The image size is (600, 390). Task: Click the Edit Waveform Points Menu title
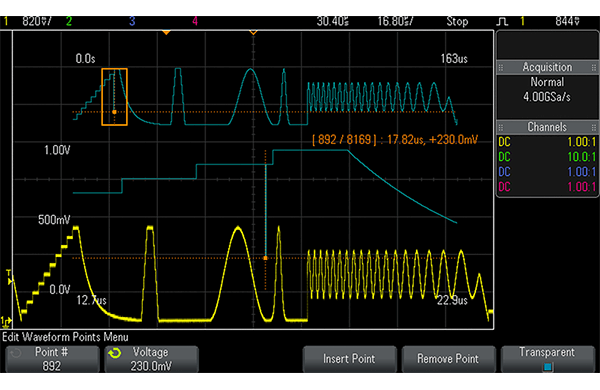click(x=65, y=337)
